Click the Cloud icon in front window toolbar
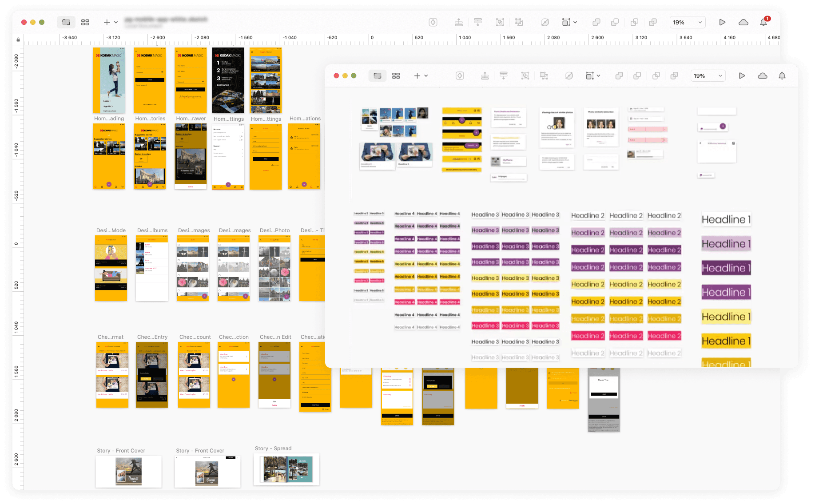This screenshot has height=504, width=815. pos(762,76)
